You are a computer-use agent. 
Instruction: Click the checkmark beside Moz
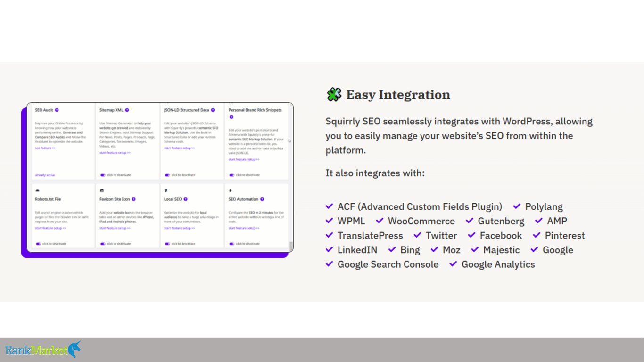pyautogui.click(x=435, y=250)
